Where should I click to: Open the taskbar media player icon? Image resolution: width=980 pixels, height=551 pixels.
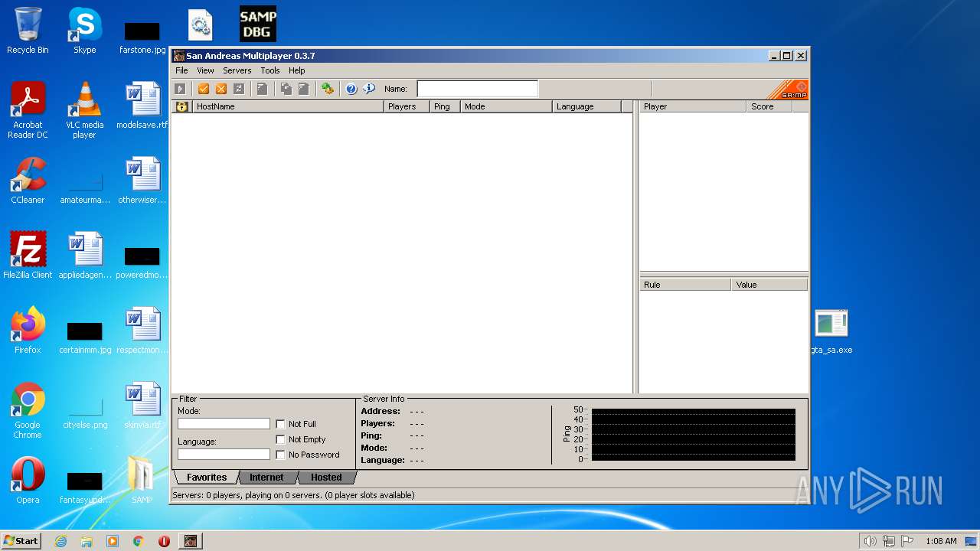113,541
